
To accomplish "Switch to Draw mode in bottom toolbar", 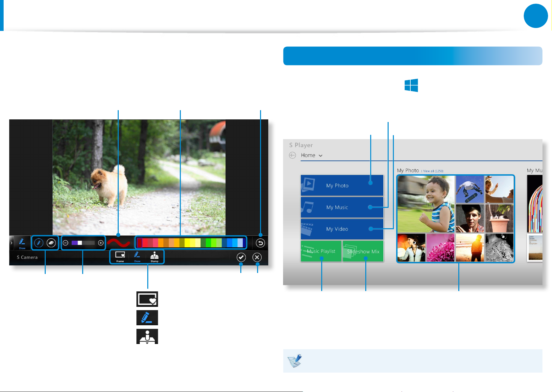I will 137,257.
